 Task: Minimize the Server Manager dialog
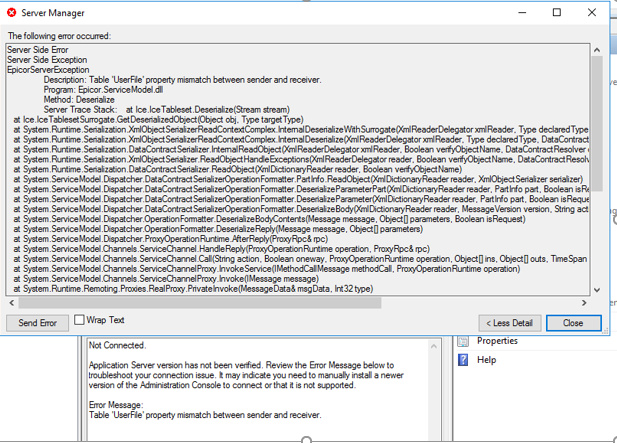(522, 13)
